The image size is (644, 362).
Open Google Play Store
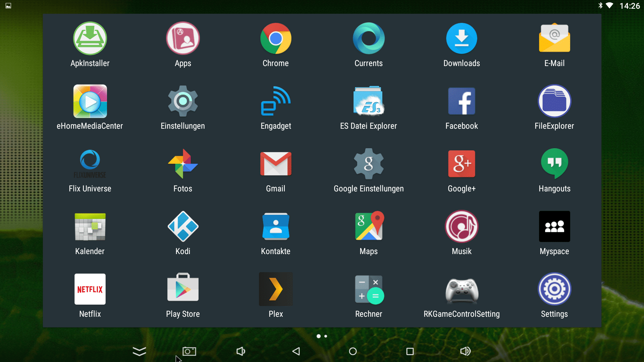coord(183,289)
